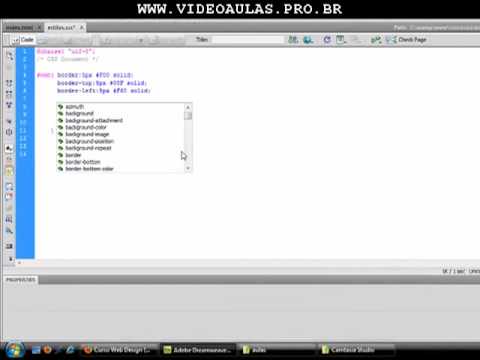Image resolution: width=480 pixels, height=360 pixels.
Task: Switch to the index.html document tab
Action: click(19, 28)
